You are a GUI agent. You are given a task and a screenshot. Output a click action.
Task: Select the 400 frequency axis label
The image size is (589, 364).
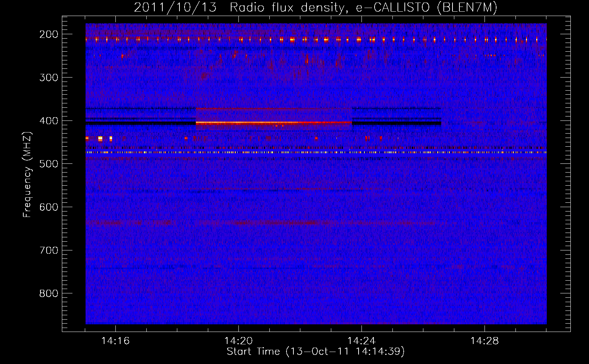49,121
